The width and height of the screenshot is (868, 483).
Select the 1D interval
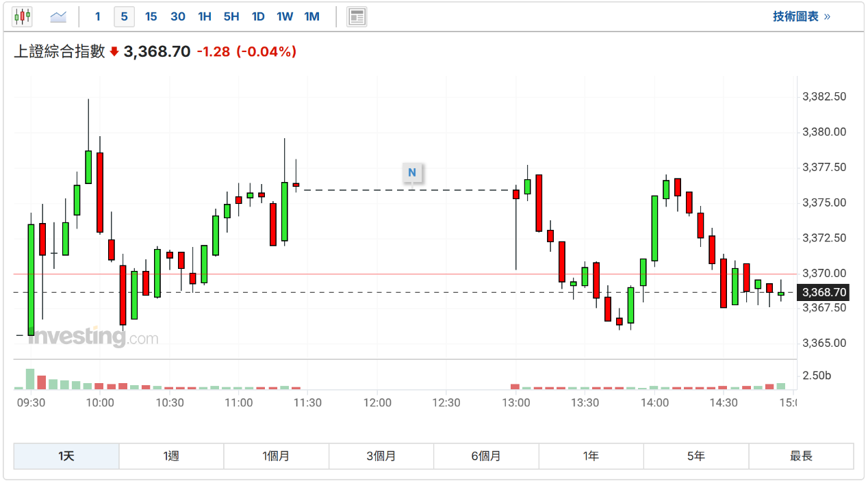258,16
